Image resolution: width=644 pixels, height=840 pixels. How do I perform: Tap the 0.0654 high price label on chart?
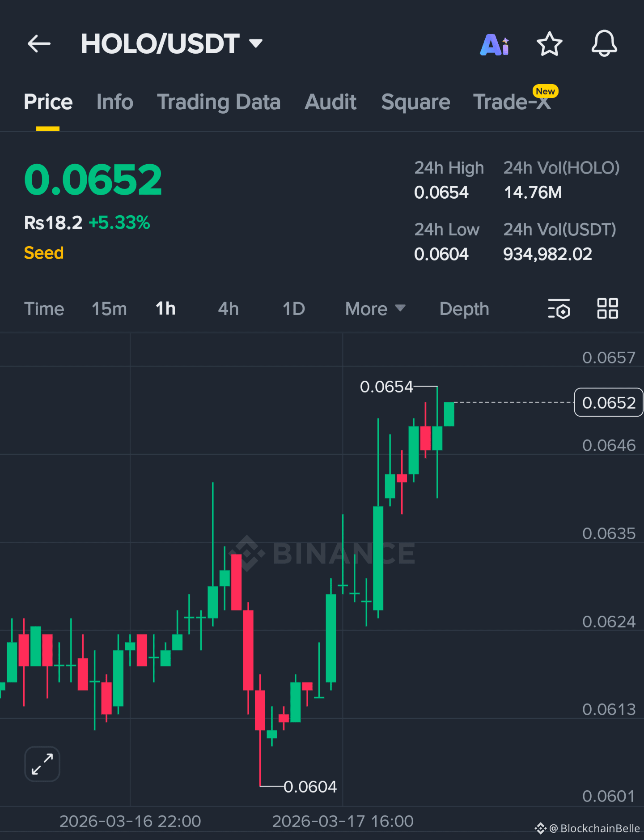[x=387, y=387]
